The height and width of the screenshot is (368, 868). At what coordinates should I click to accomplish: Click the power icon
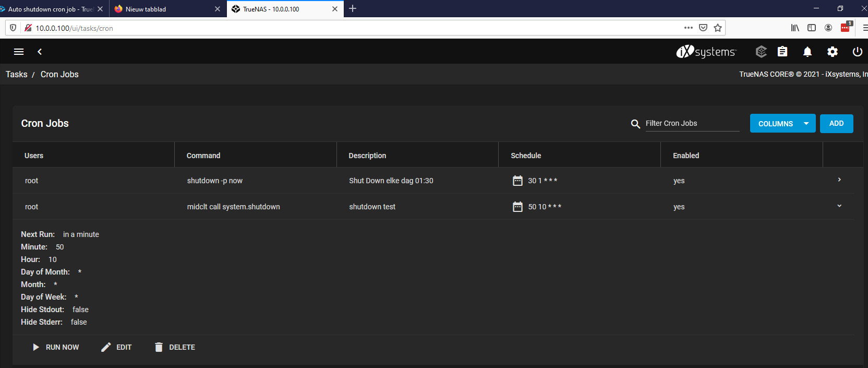coord(857,52)
